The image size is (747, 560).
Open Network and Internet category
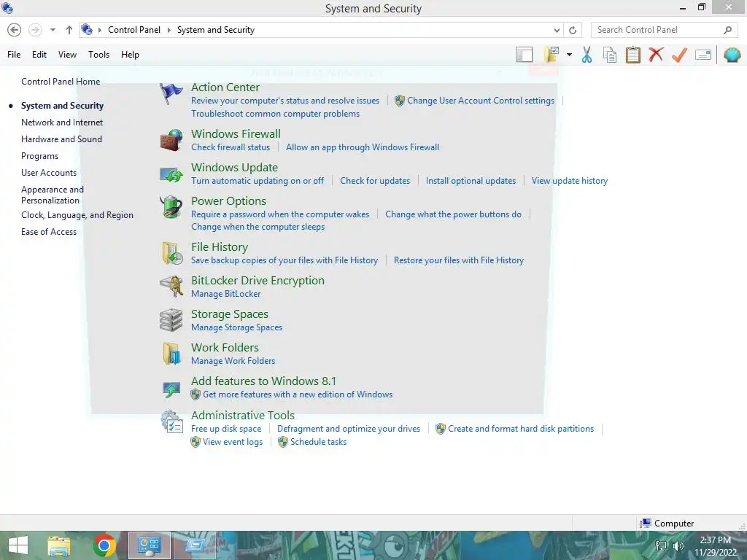tap(62, 122)
